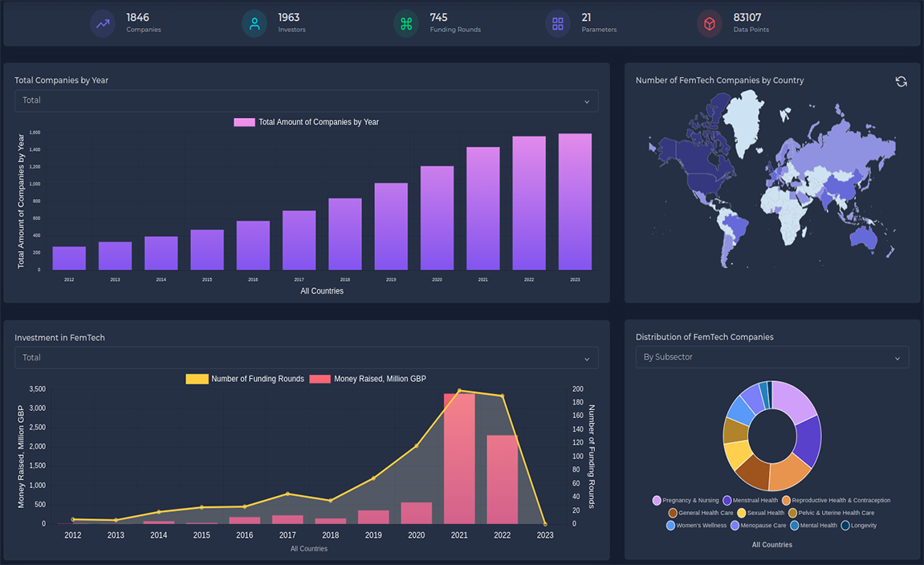
Task: Click the Companies trend-line icon
Action: point(103,23)
